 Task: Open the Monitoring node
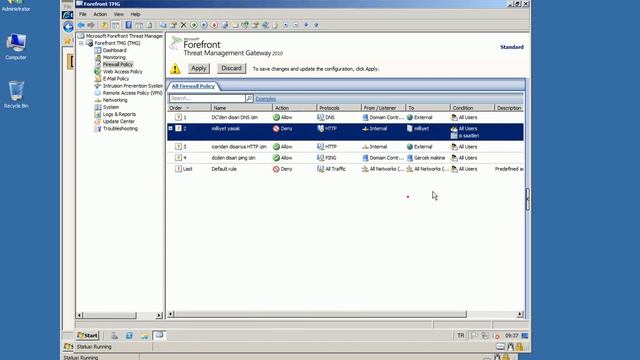(114, 58)
